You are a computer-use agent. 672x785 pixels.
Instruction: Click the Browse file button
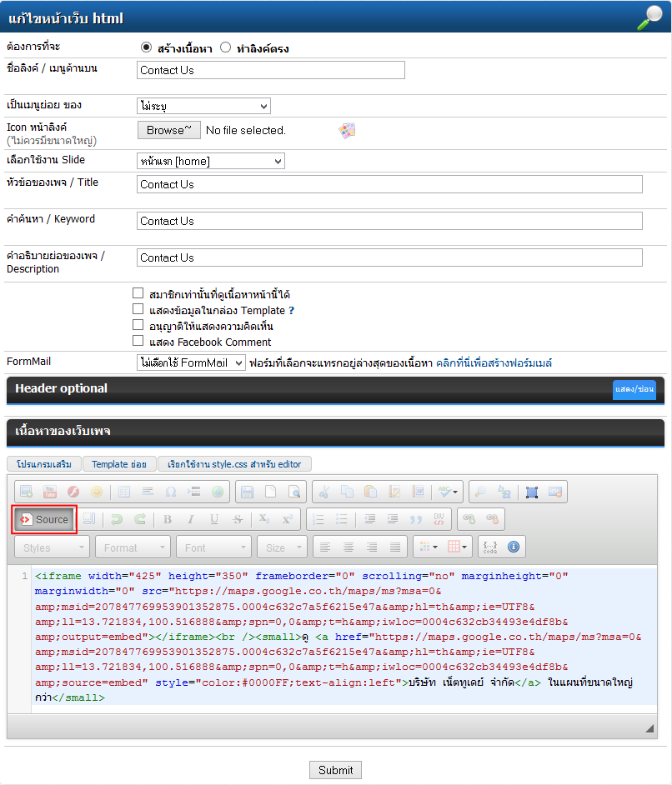coord(169,130)
